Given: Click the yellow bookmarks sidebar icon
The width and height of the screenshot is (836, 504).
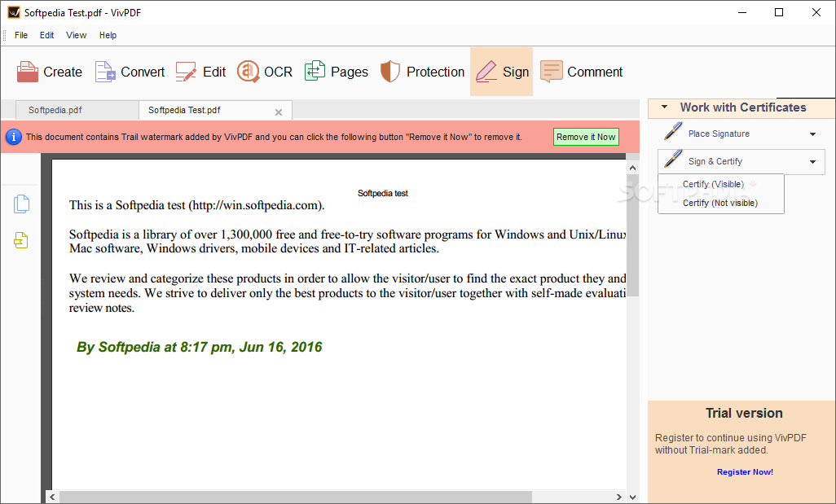Looking at the screenshot, I should click(21, 240).
